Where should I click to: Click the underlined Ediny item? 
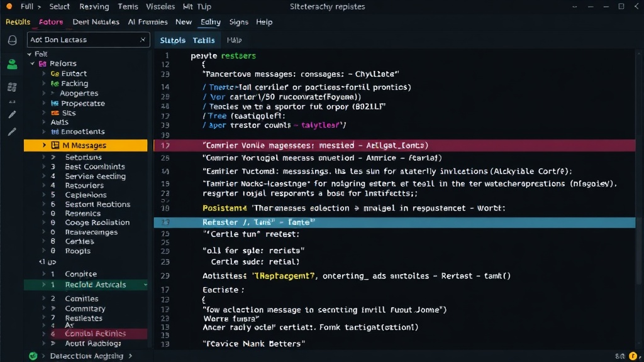pos(210,22)
